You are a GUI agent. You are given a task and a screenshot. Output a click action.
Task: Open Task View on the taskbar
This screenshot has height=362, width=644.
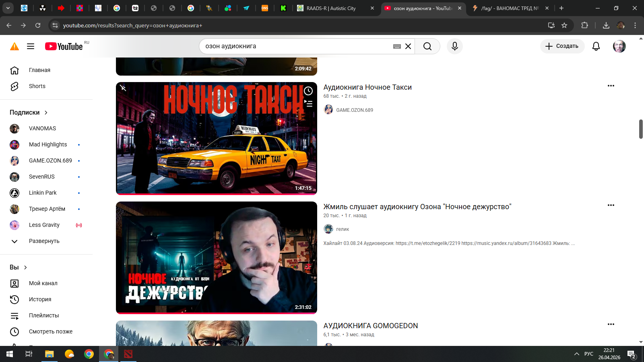[x=29, y=354]
